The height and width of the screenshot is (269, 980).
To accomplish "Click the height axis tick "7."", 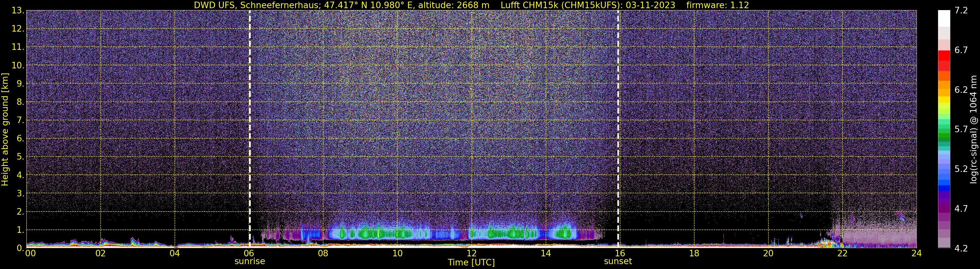I will (x=20, y=120).
